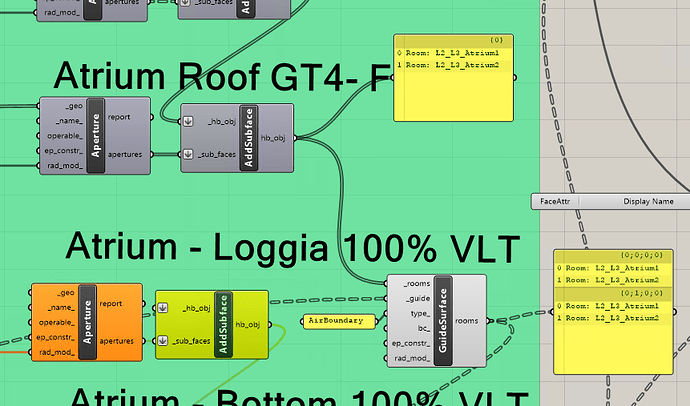Click the hb_obj output of grey AddSubface

[273, 138]
